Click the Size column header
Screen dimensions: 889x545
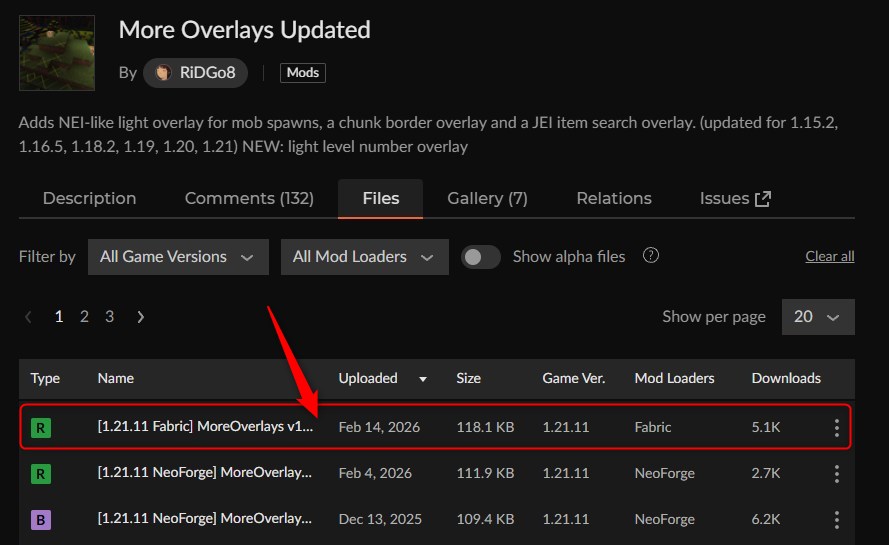(468, 378)
